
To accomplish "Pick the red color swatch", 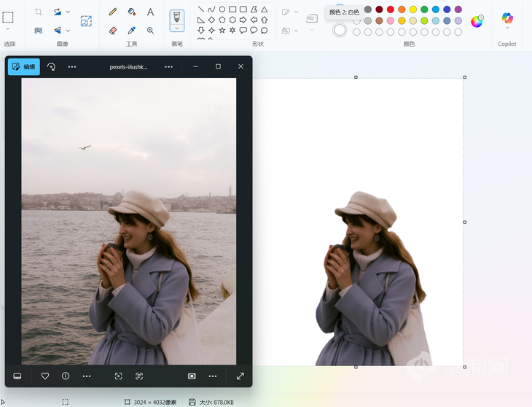I will point(391,9).
